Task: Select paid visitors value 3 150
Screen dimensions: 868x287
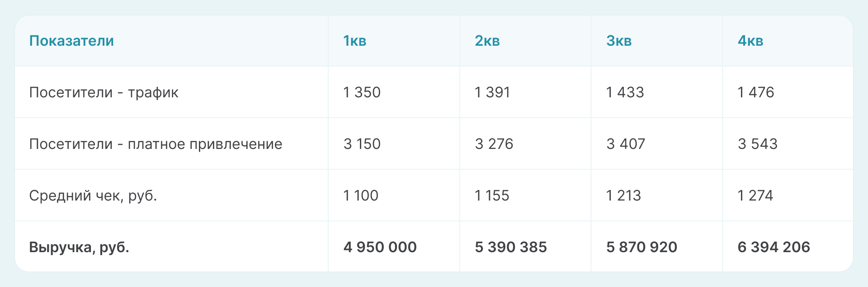Action: pyautogui.click(x=362, y=144)
